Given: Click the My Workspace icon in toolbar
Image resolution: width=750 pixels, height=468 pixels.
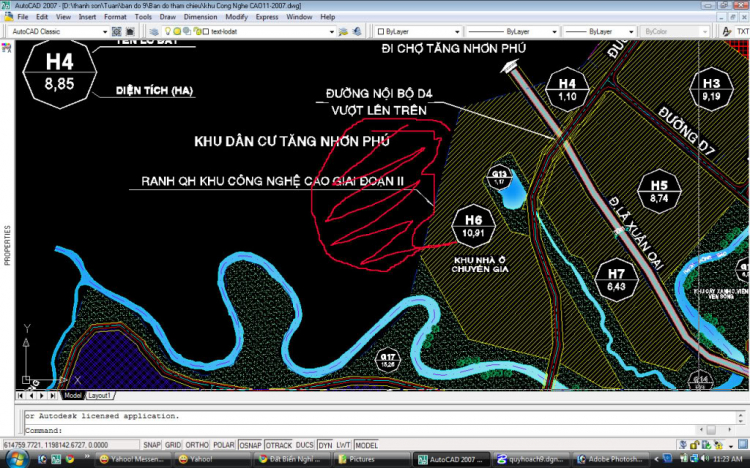Looking at the screenshot, I should point(130,32).
